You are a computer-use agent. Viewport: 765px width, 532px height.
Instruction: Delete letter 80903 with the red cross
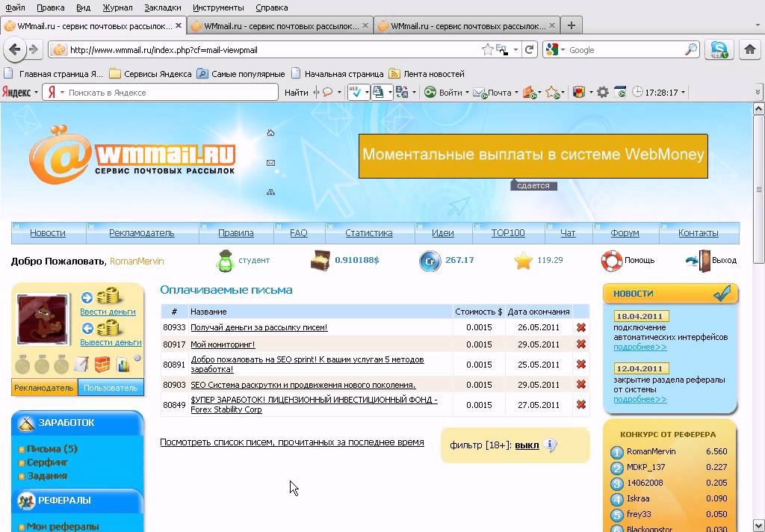coord(581,385)
